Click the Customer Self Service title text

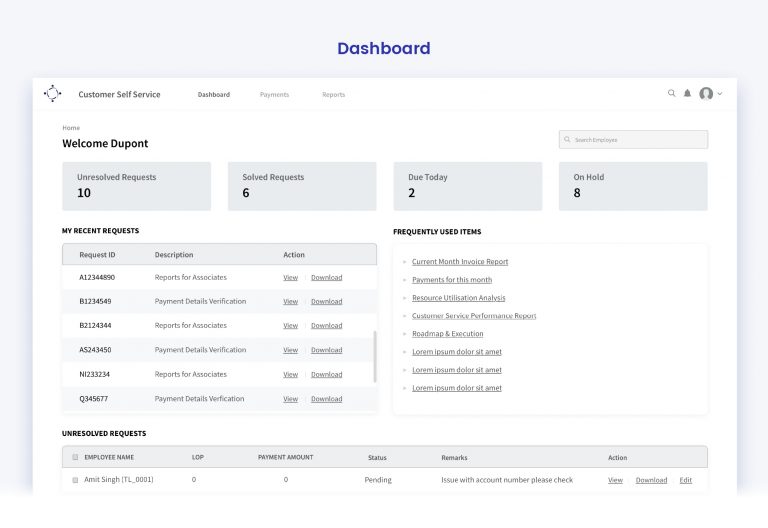119,94
